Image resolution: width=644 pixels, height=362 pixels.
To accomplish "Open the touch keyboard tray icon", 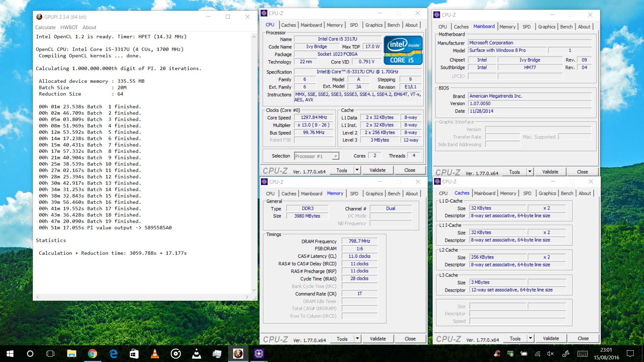I will [583, 354].
